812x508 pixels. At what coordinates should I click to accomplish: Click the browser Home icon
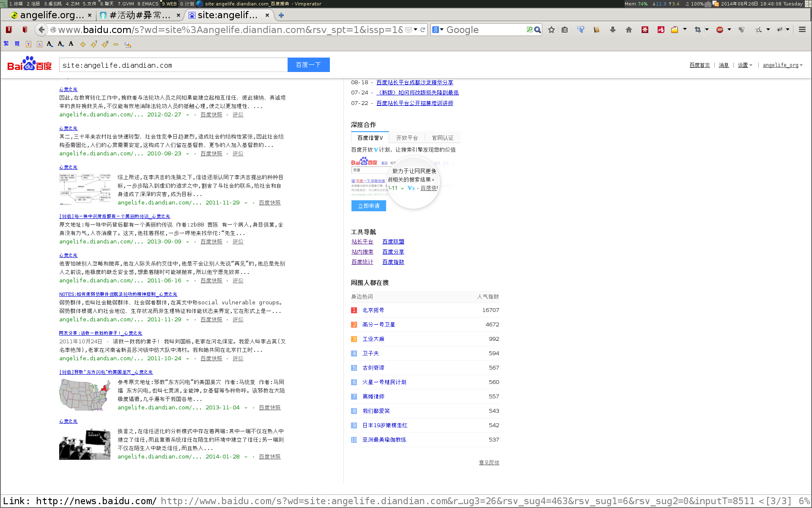(629, 30)
